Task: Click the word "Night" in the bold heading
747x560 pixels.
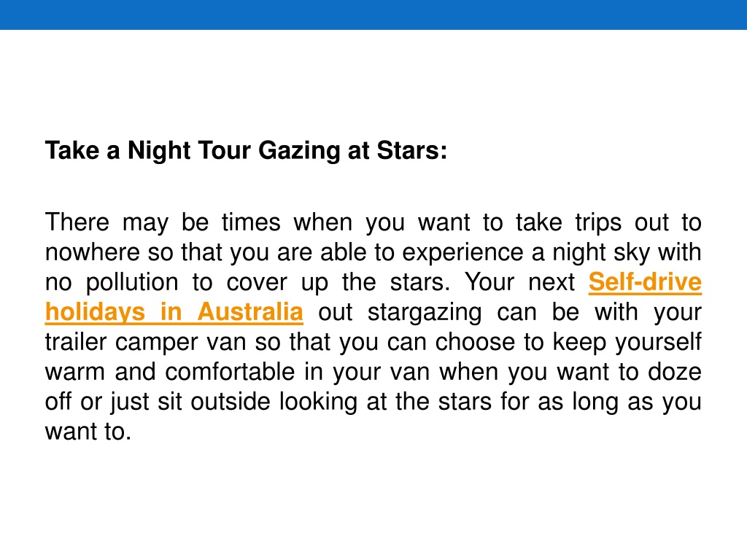Action: pos(159,151)
